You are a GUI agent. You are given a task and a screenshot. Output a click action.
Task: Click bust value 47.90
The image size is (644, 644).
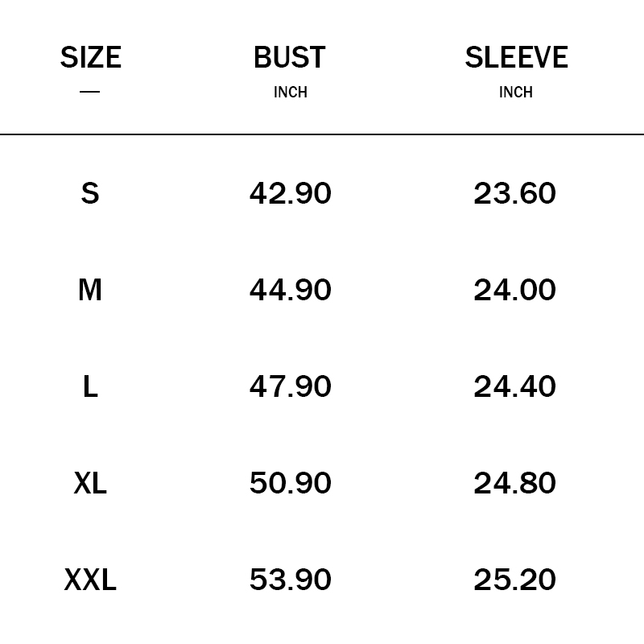point(290,386)
